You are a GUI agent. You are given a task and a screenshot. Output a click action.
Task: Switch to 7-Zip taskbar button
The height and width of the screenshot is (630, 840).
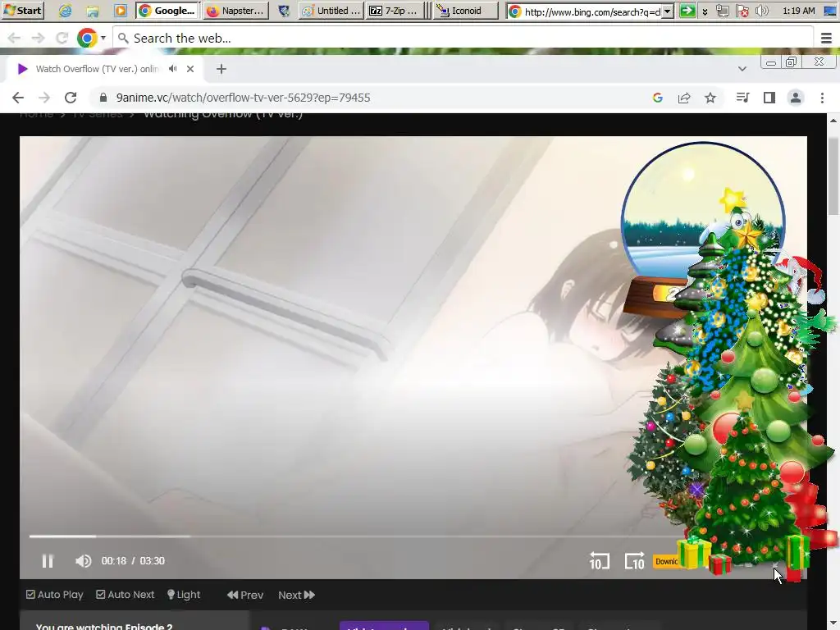tap(395, 11)
